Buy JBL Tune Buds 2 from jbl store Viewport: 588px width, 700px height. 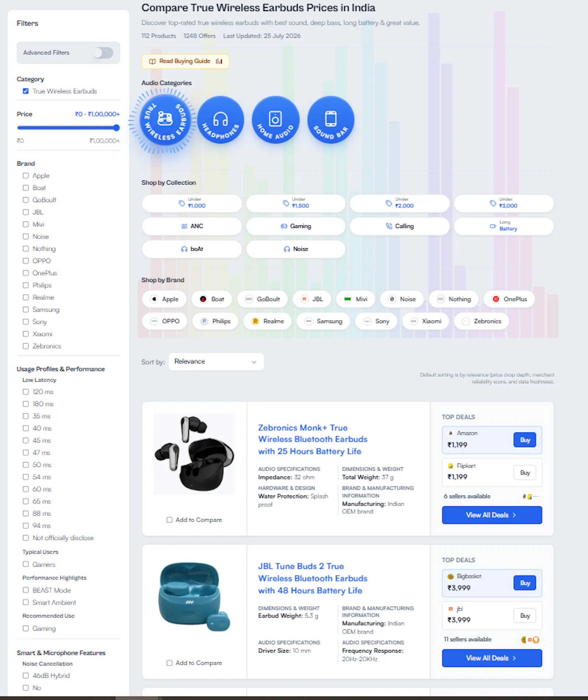tap(525, 616)
